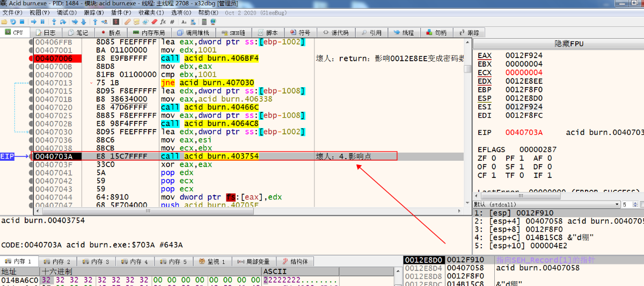Click the 地址 column header in dump

20,271
